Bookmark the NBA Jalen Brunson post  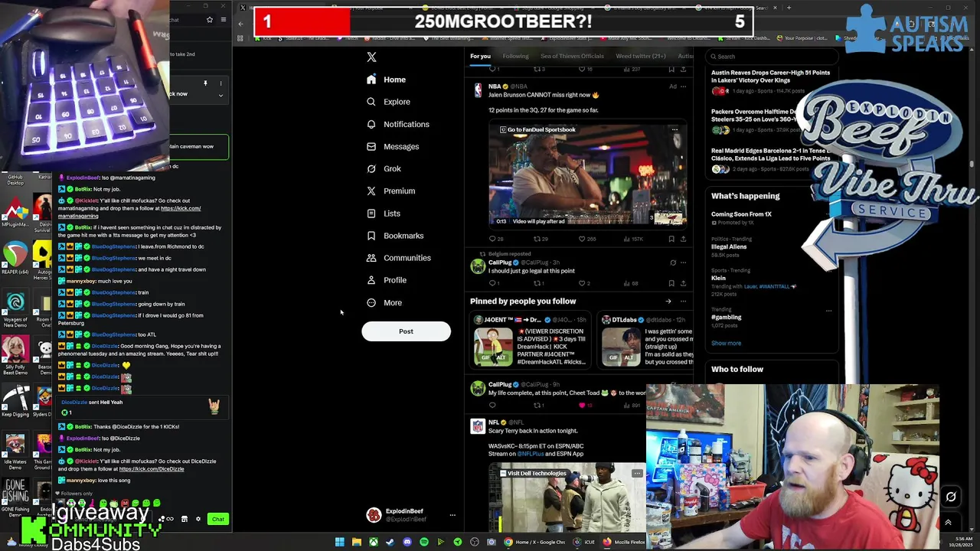pos(671,239)
